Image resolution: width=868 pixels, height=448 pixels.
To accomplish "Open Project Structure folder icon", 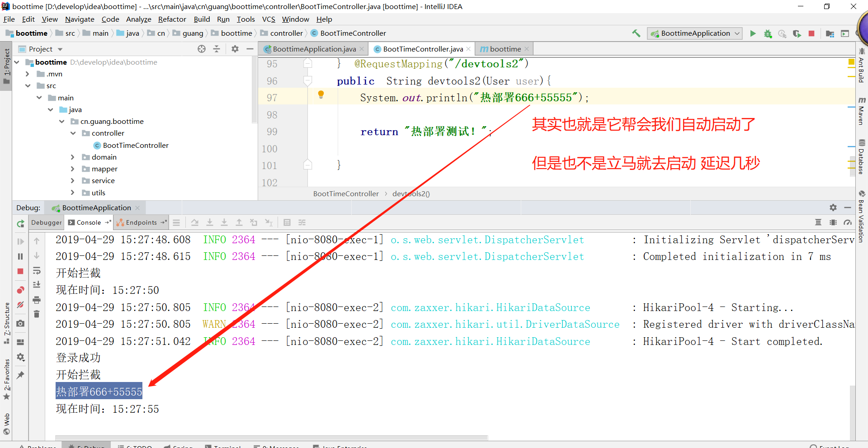I will (830, 33).
